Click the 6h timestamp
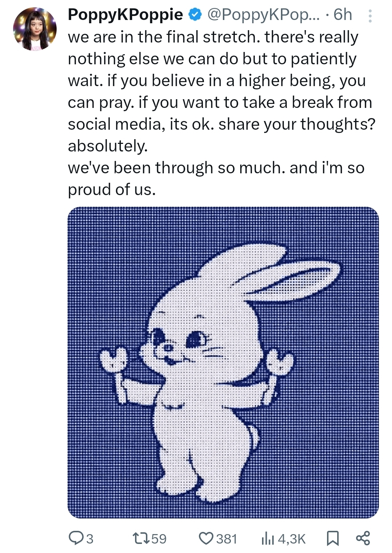The image size is (392, 553). click(x=343, y=15)
